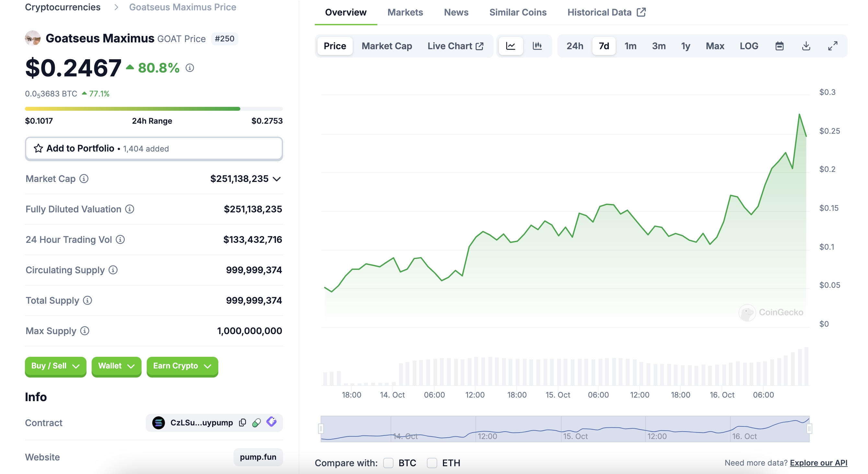Viewport: 868px width, 474px height.
Task: Toggle LOG scale on chart
Action: [x=749, y=46]
